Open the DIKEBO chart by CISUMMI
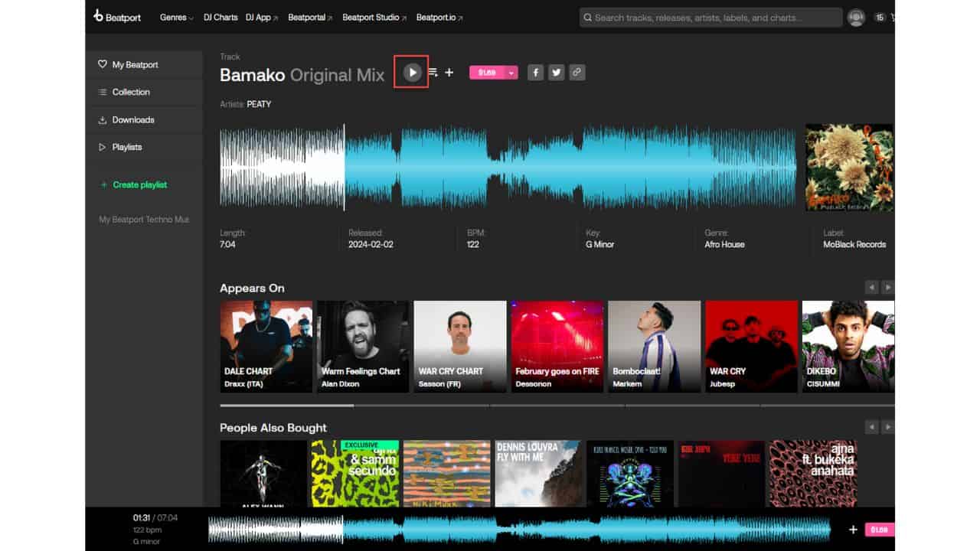The image size is (980, 551). click(x=848, y=346)
